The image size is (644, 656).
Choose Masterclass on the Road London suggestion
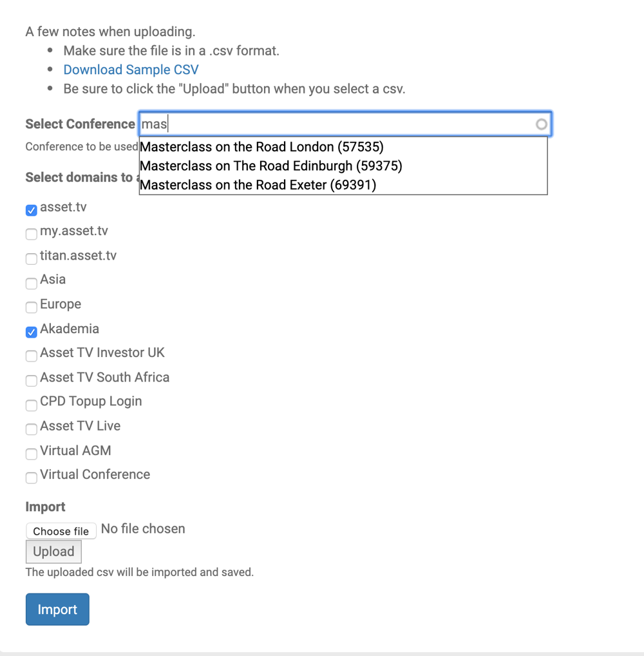[x=343, y=147]
